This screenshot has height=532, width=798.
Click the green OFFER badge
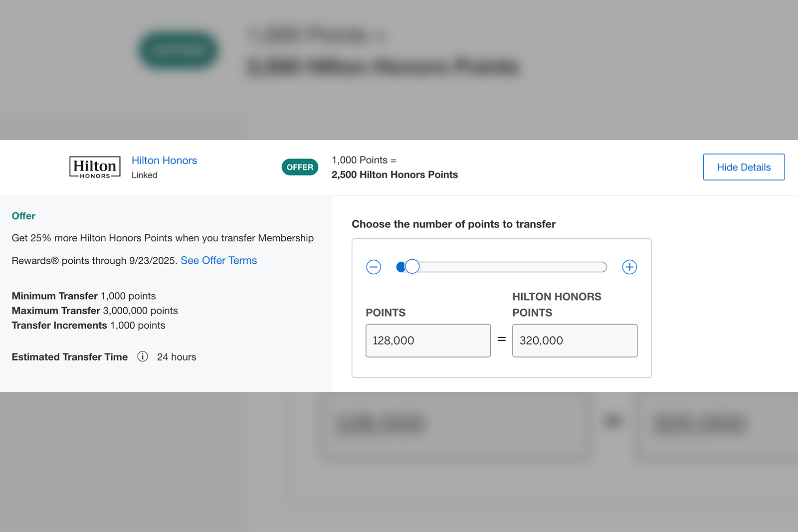[300, 168]
